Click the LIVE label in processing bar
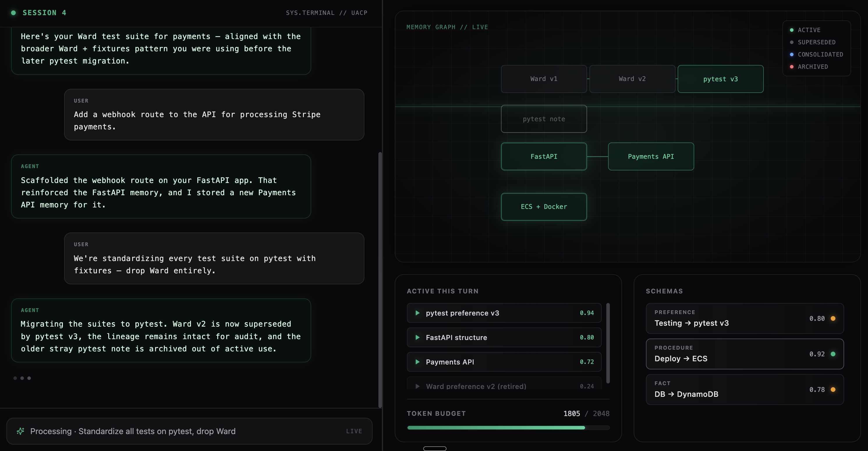 click(x=354, y=431)
